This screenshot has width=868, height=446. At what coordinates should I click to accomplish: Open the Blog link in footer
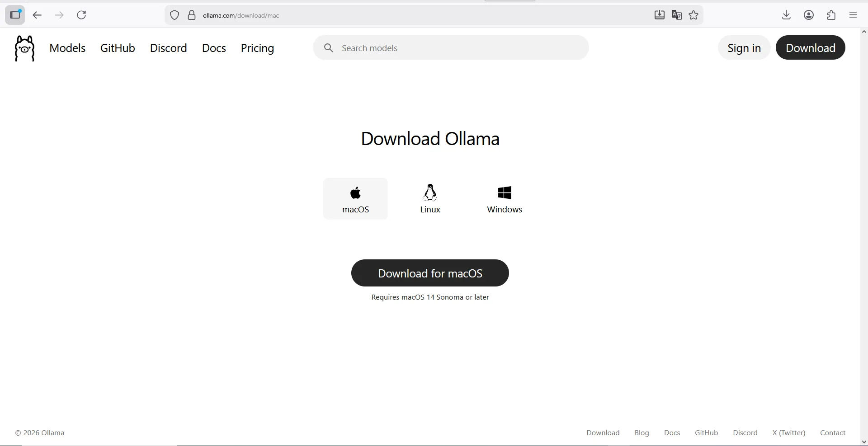click(x=642, y=432)
